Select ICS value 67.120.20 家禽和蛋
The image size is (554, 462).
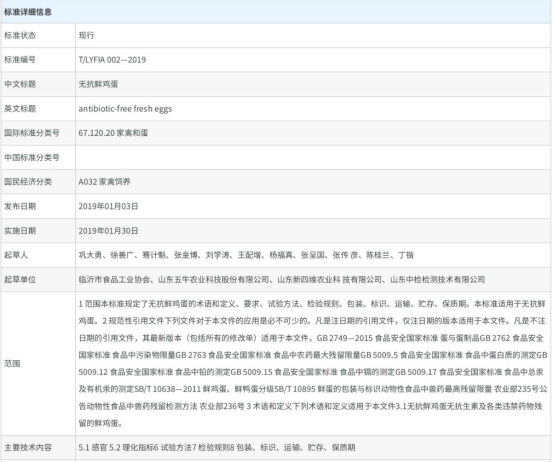click(x=113, y=133)
